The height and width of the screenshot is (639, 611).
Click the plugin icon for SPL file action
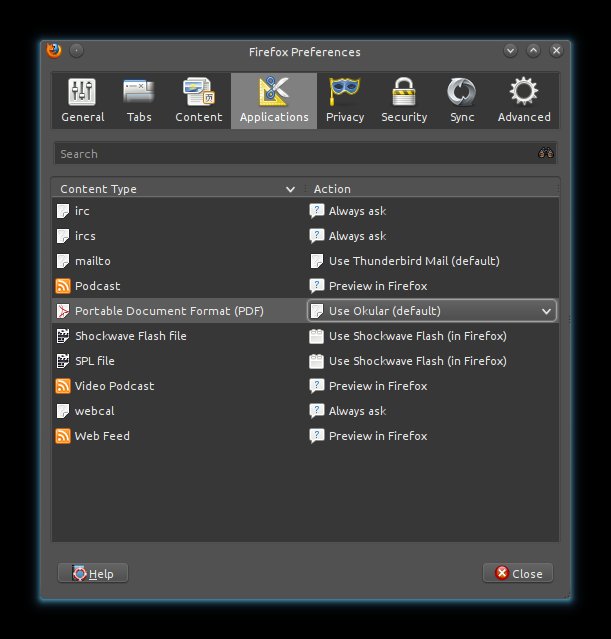[x=317, y=361]
